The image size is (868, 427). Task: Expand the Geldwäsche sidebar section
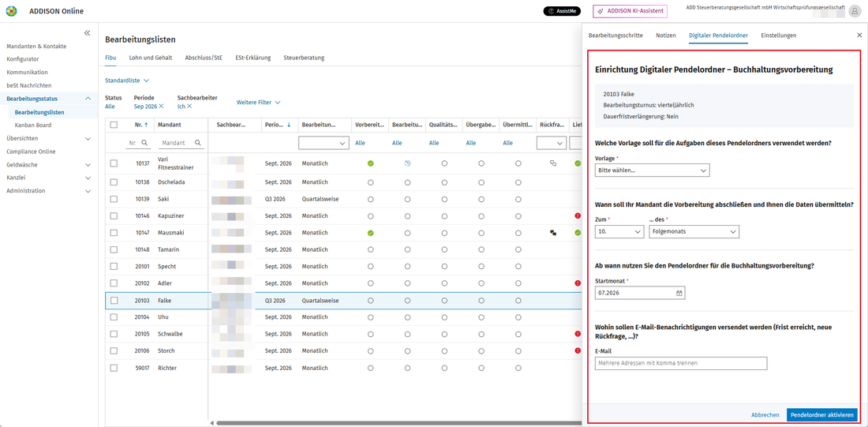(x=88, y=164)
